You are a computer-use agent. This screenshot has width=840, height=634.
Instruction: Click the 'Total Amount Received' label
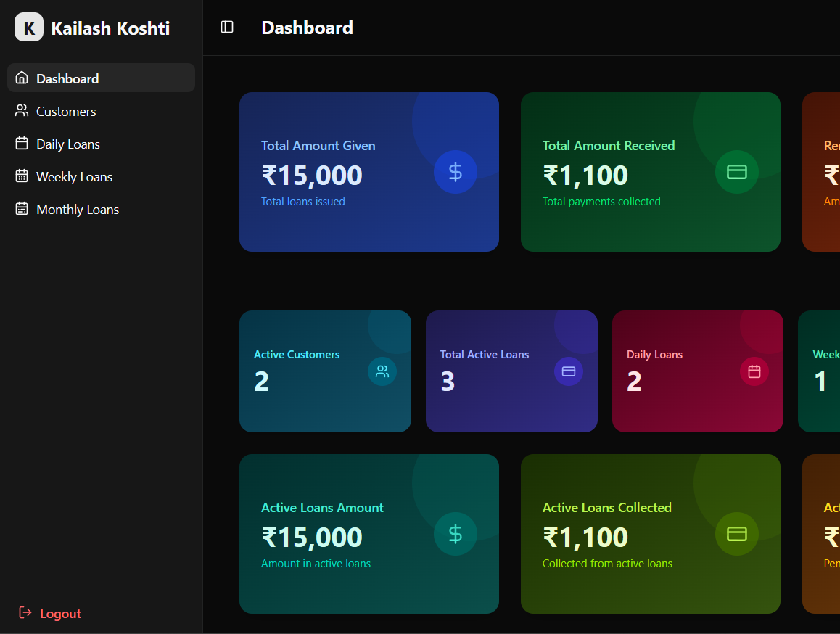point(609,146)
